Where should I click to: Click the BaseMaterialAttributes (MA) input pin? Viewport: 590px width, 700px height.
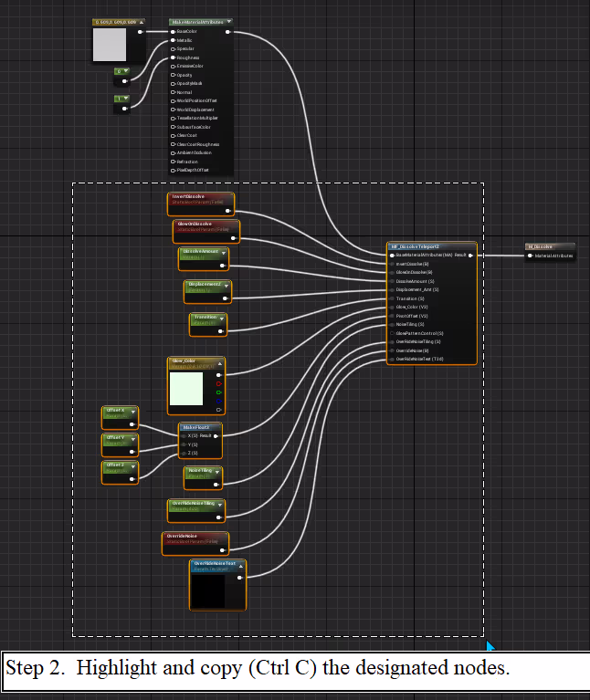point(392,256)
